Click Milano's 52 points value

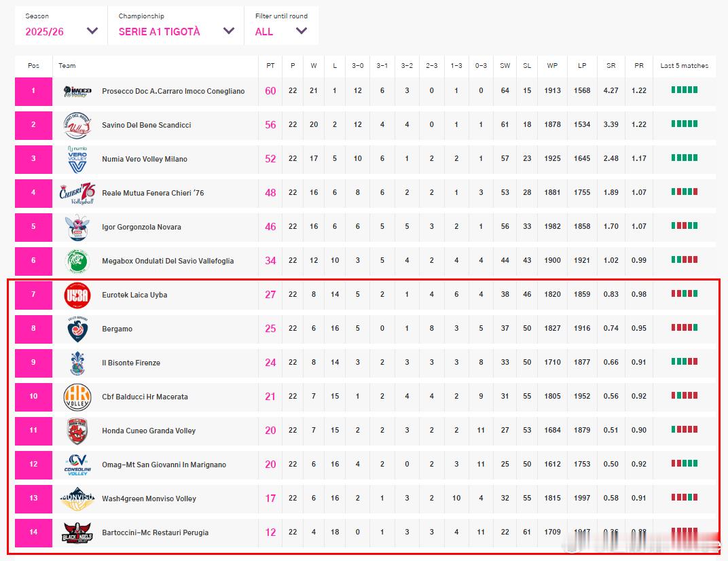(270, 159)
